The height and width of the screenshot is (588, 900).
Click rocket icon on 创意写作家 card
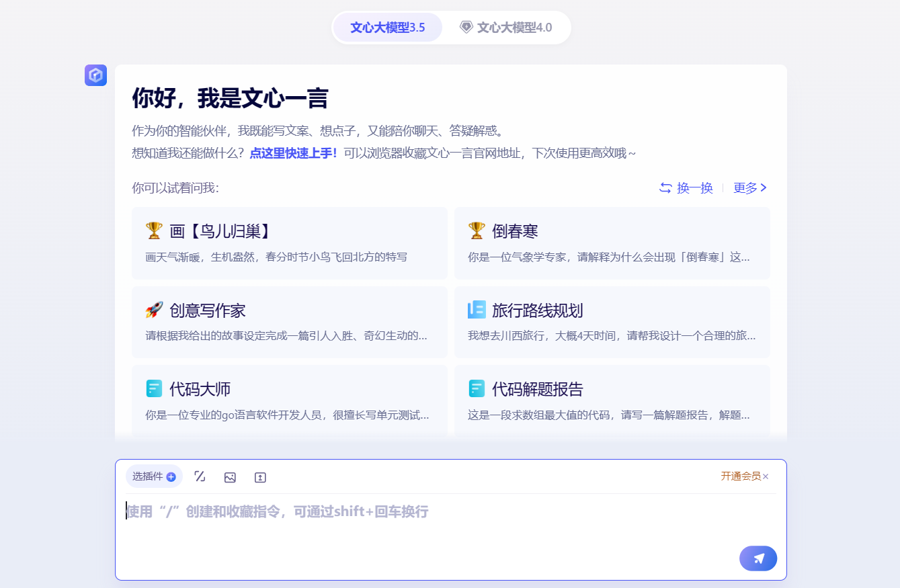[154, 310]
